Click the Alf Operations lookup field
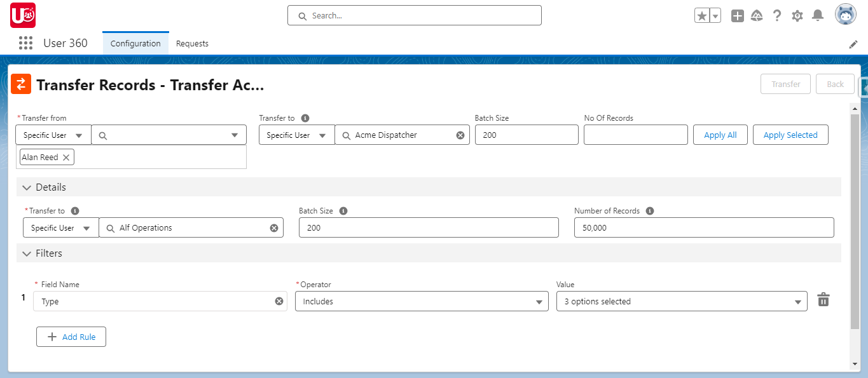This screenshot has width=868, height=378. coord(191,228)
